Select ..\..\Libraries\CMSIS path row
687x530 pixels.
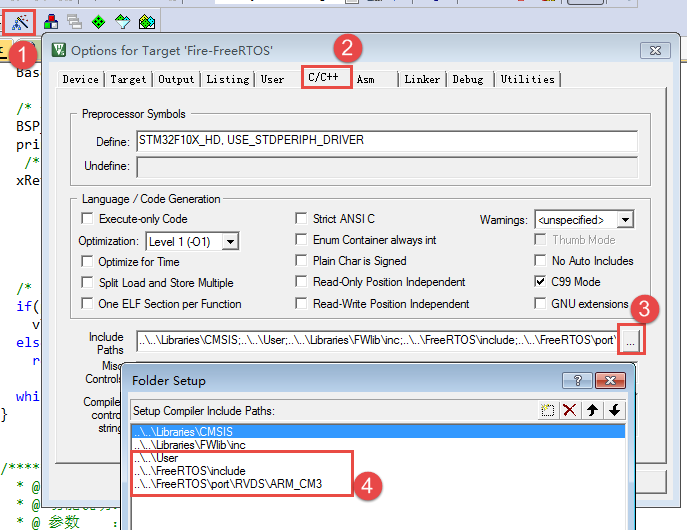[x=378, y=431]
